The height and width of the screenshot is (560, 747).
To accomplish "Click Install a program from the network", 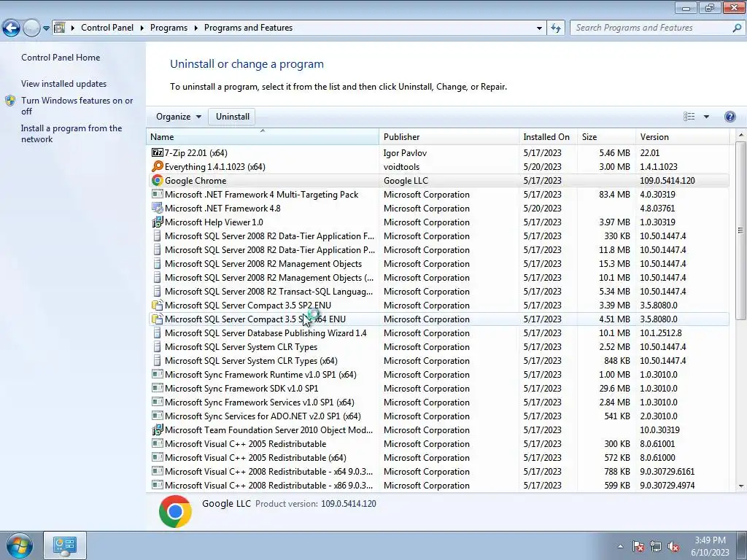I will [x=71, y=134].
